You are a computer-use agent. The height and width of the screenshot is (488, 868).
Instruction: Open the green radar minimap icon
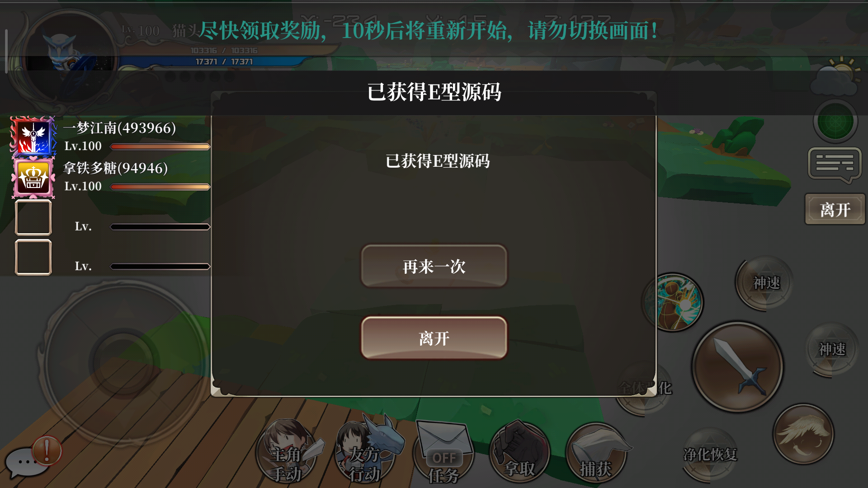pyautogui.click(x=835, y=121)
